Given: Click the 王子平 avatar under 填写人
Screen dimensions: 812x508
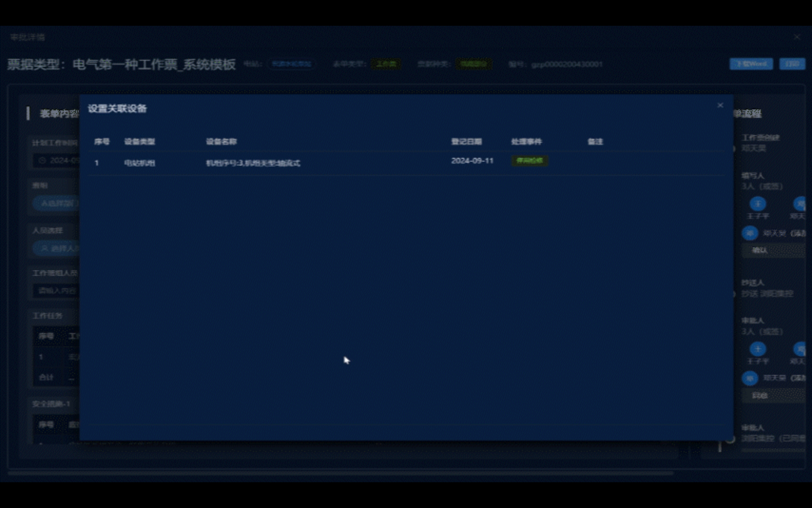Looking at the screenshot, I should 757,204.
